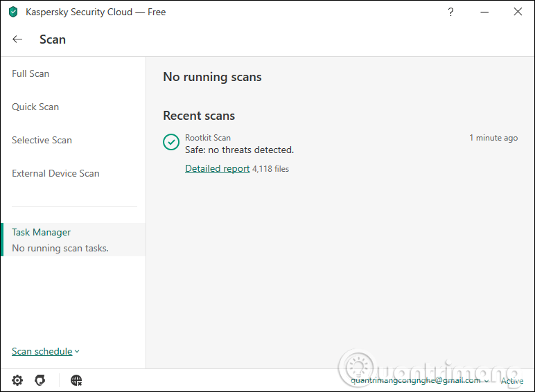Click the 'No running scans' heading

point(212,77)
